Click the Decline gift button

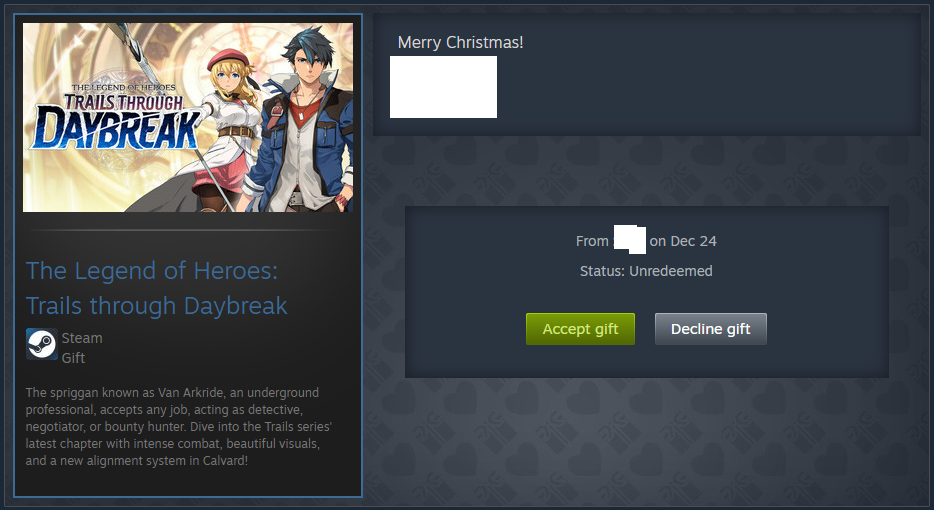click(x=711, y=329)
